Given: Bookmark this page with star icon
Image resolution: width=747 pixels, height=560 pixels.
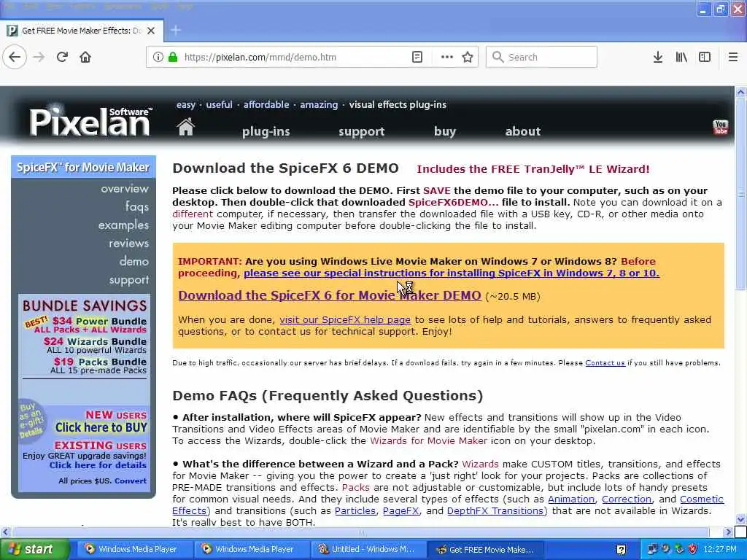Looking at the screenshot, I should (468, 57).
